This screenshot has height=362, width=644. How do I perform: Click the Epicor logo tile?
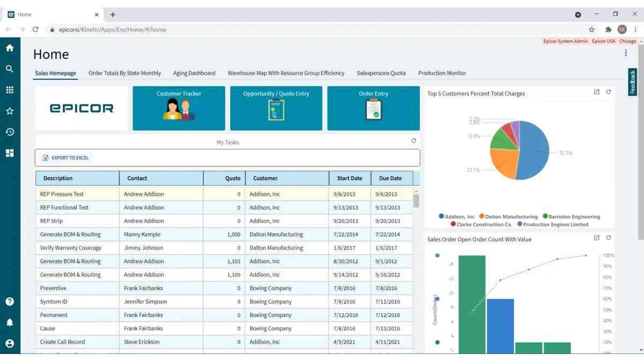coord(82,108)
